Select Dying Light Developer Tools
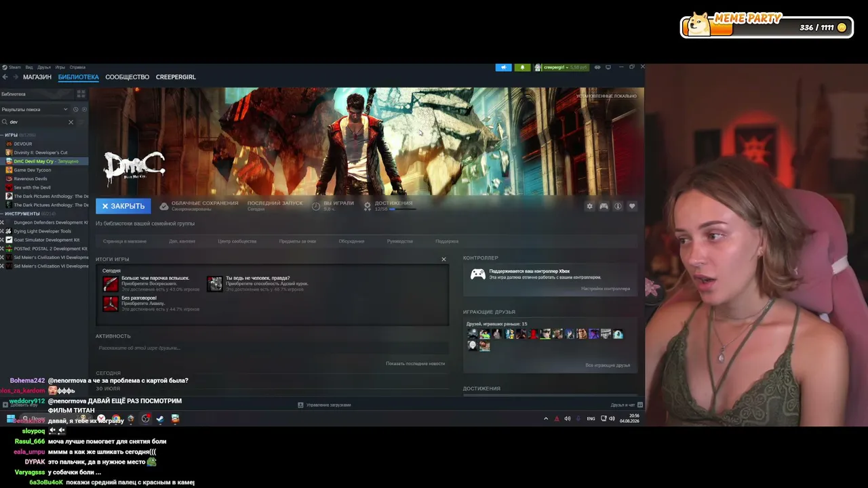Viewport: 868px width, 488px height. 42,231
